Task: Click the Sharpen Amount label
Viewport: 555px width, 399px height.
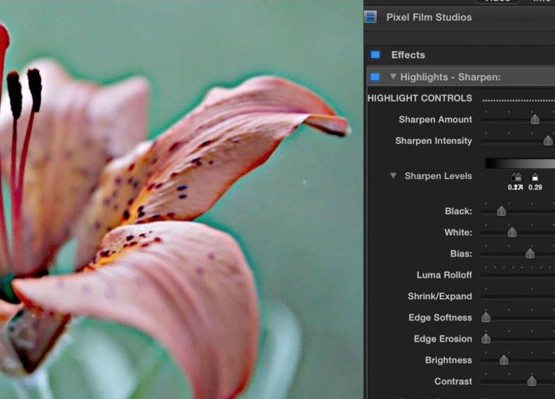Action: (435, 120)
